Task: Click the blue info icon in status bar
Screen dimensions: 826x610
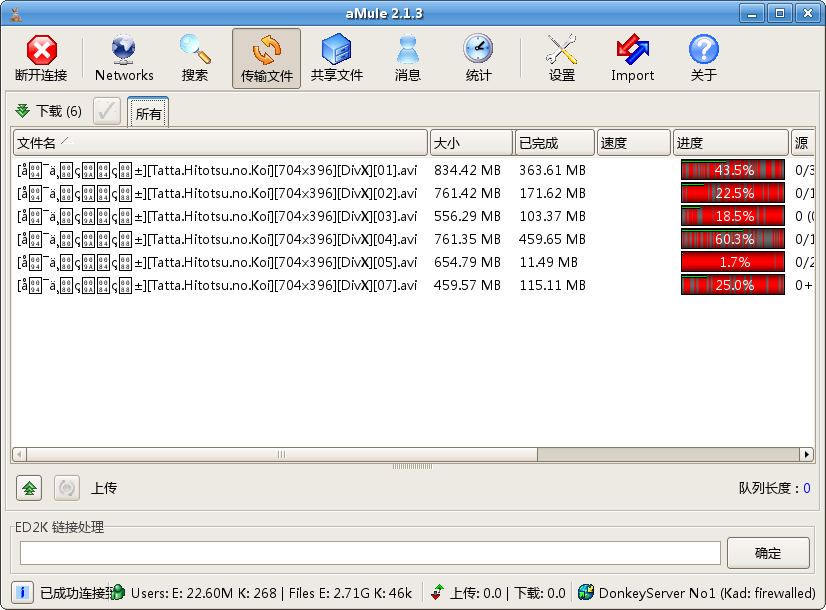Action: click(x=22, y=593)
